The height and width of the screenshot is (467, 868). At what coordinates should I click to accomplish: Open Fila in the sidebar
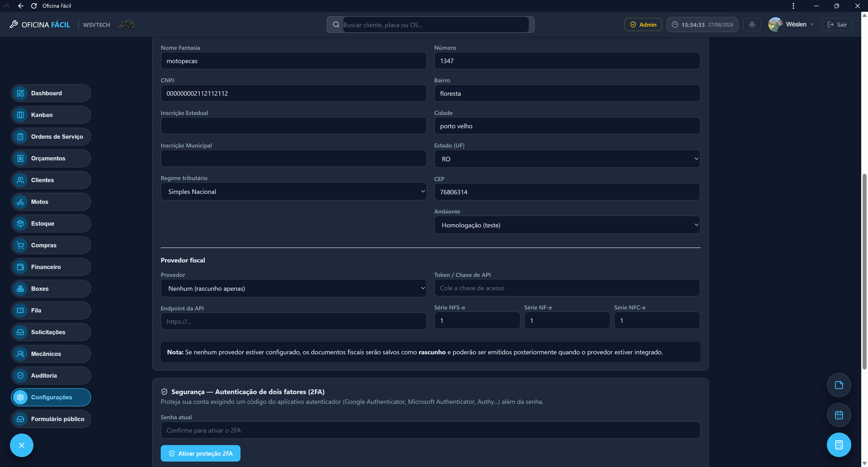click(51, 311)
